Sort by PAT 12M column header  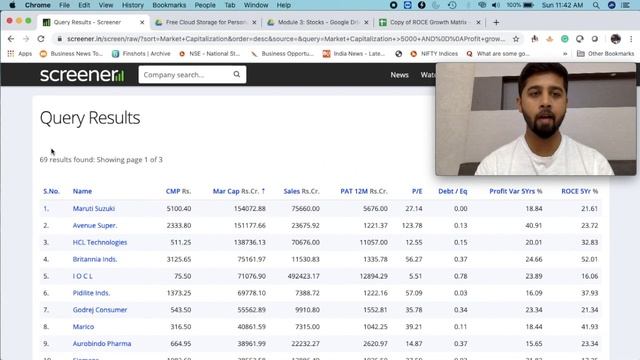tap(364, 191)
